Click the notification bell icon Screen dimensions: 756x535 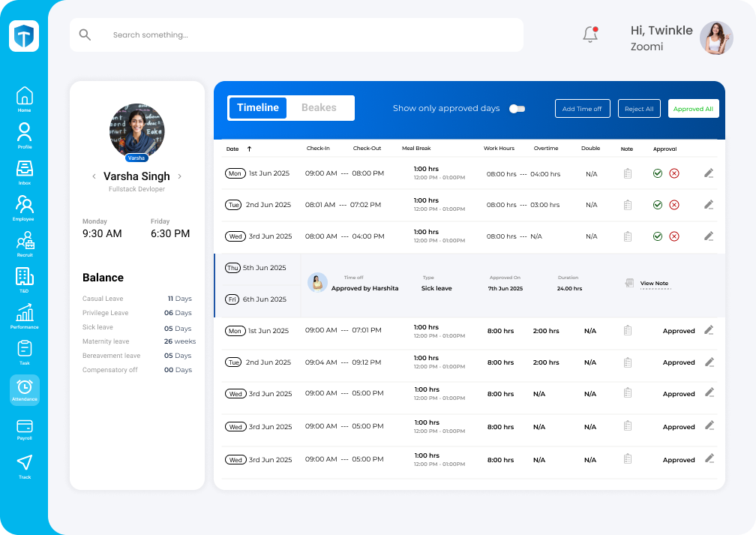click(x=590, y=35)
